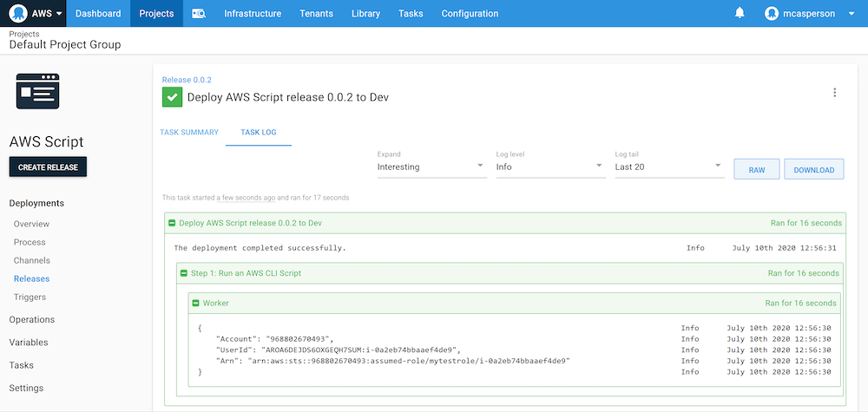Open the Expand dropdown set to Interesting
This screenshot has height=412, width=868.
coord(431,167)
